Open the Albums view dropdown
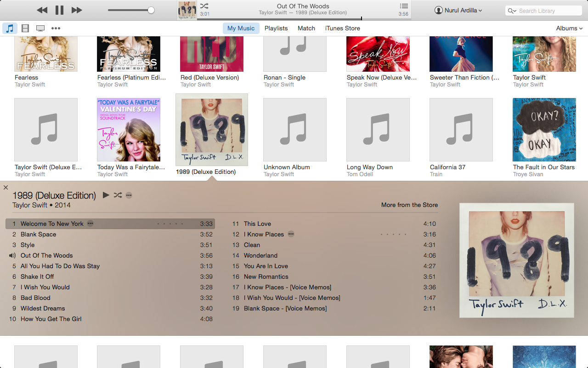This screenshot has width=588, height=368. (569, 28)
